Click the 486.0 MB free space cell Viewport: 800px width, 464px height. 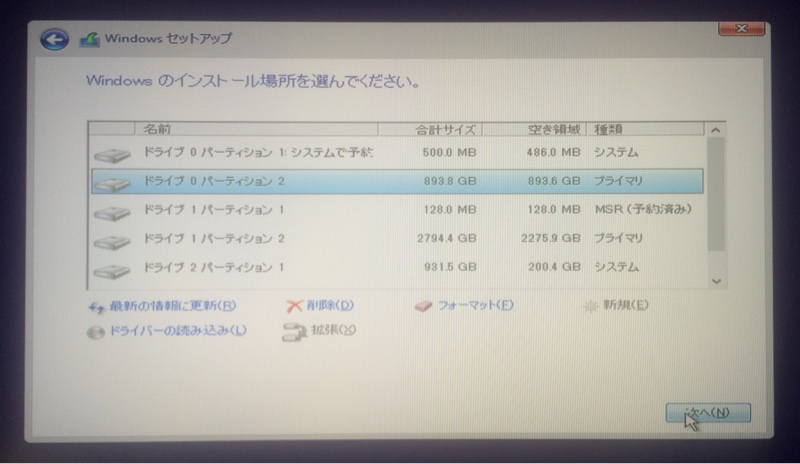[x=553, y=152]
